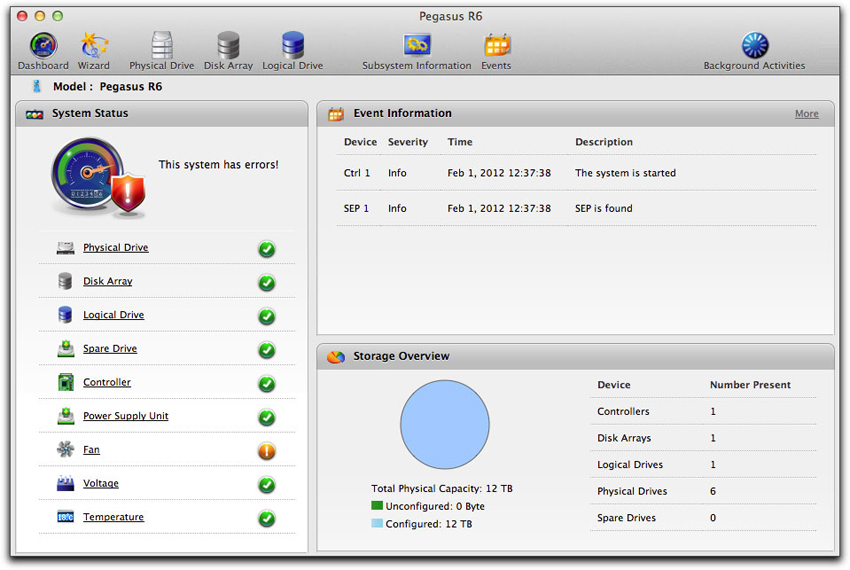850x570 pixels.
Task: Click the Voltage row icon
Action: point(66,483)
